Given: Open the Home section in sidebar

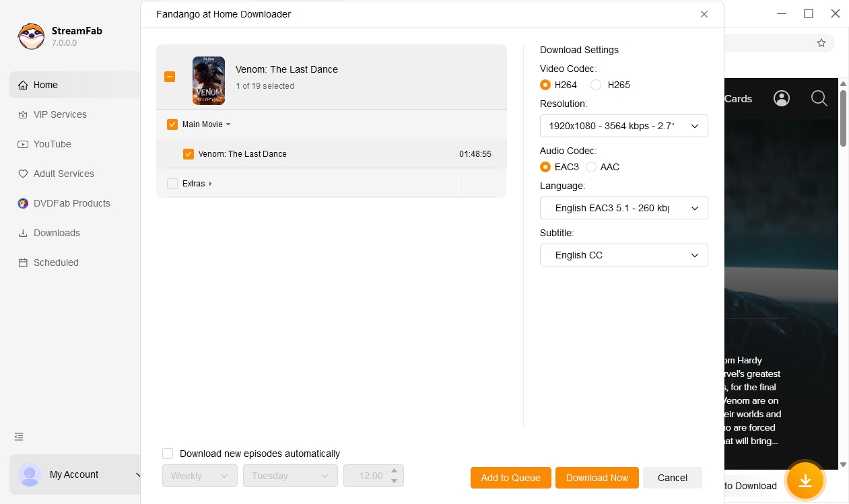Looking at the screenshot, I should tap(45, 84).
